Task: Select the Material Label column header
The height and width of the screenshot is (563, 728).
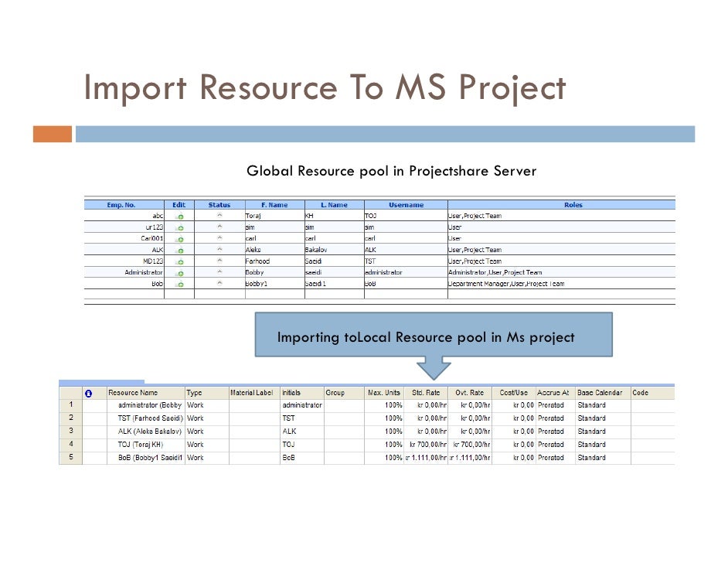Action: tap(254, 393)
